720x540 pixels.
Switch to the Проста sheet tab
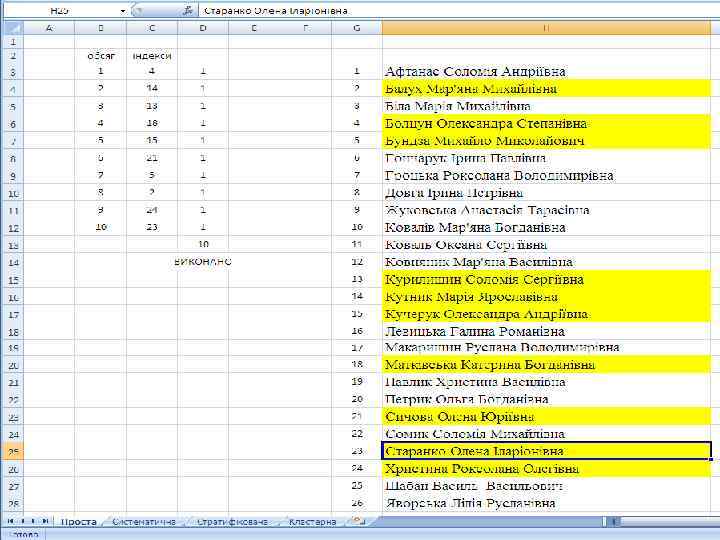tap(79, 522)
